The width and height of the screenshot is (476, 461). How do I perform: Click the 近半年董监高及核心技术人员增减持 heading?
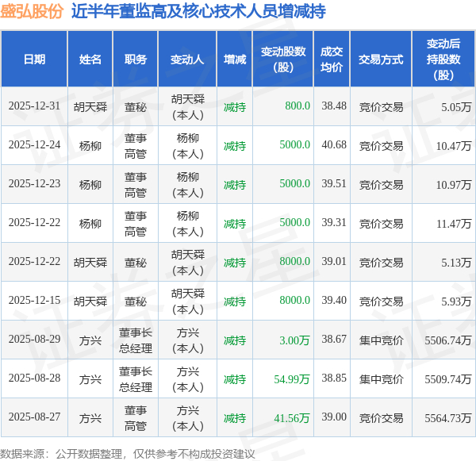click(198, 11)
